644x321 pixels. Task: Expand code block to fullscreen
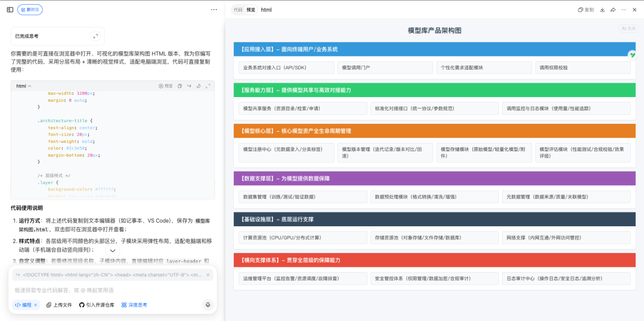point(208,86)
